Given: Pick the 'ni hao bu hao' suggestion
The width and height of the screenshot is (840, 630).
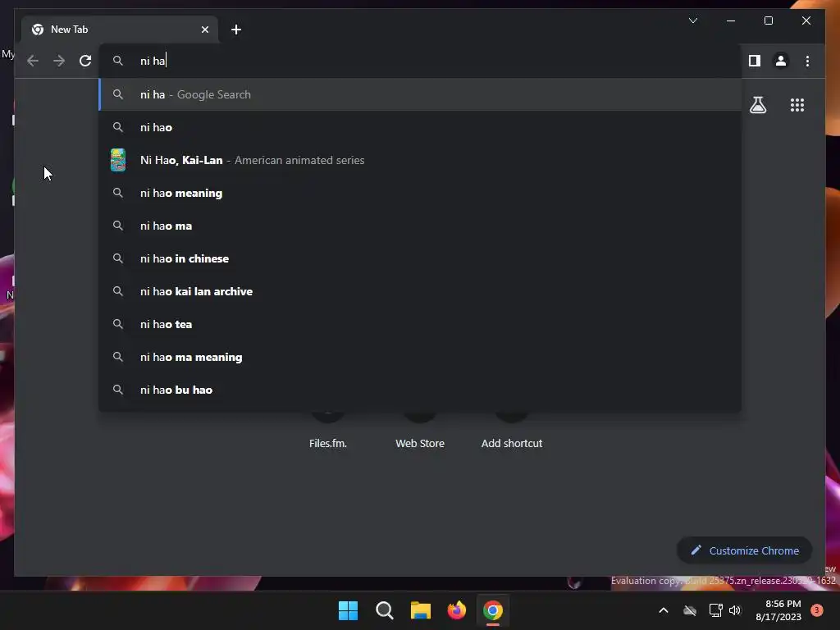Looking at the screenshot, I should (x=420, y=390).
